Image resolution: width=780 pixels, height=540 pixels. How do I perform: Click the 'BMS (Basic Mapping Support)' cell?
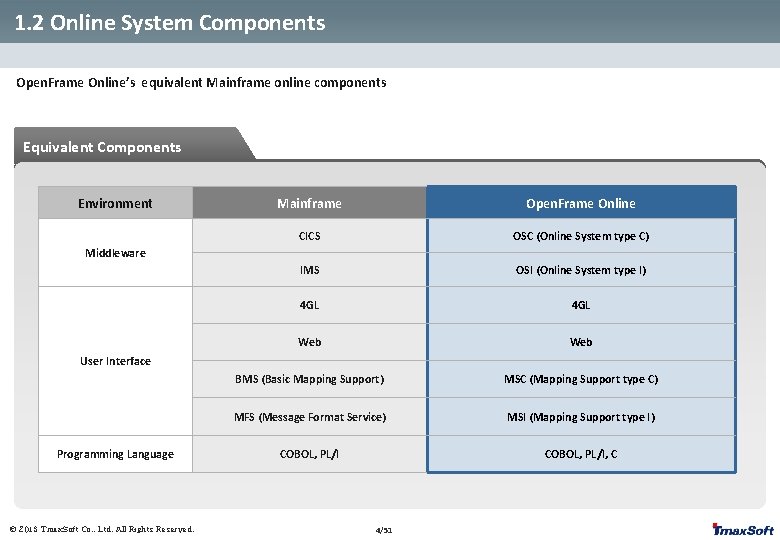click(309, 379)
